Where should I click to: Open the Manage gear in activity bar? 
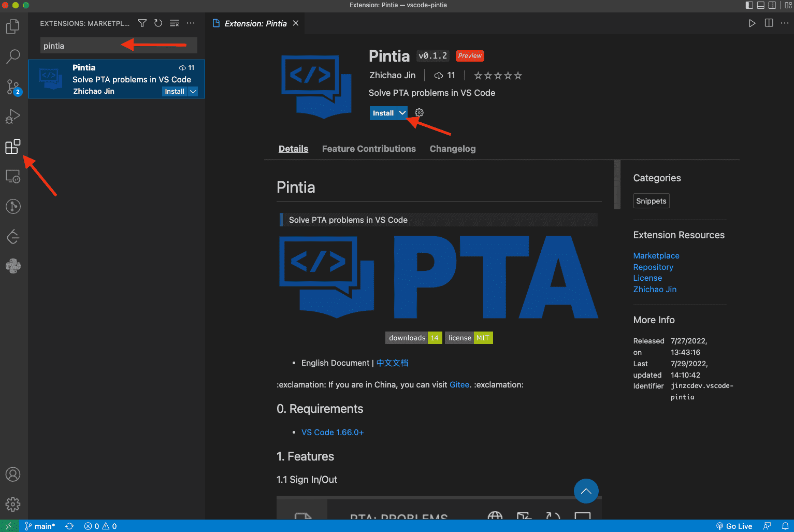click(x=13, y=504)
